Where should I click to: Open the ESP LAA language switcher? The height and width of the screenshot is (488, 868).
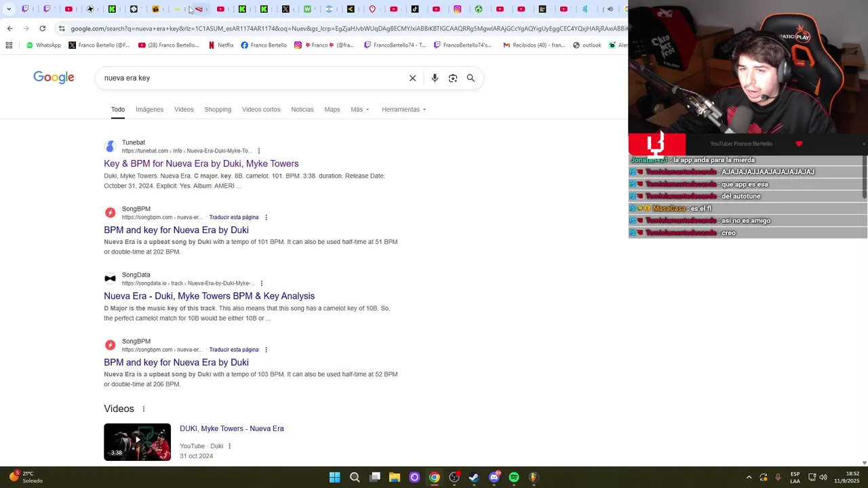(795, 477)
